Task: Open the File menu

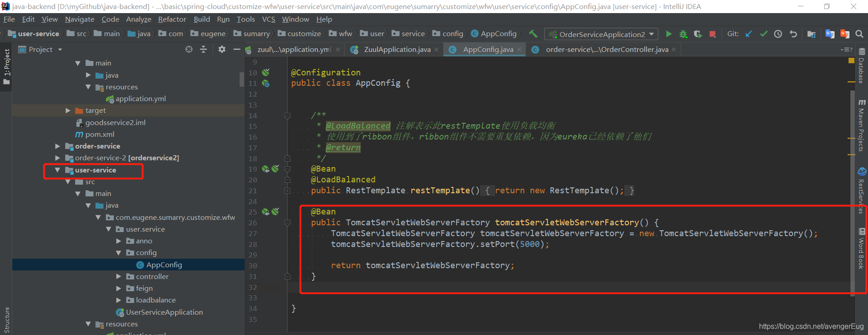Action: pyautogui.click(x=9, y=19)
